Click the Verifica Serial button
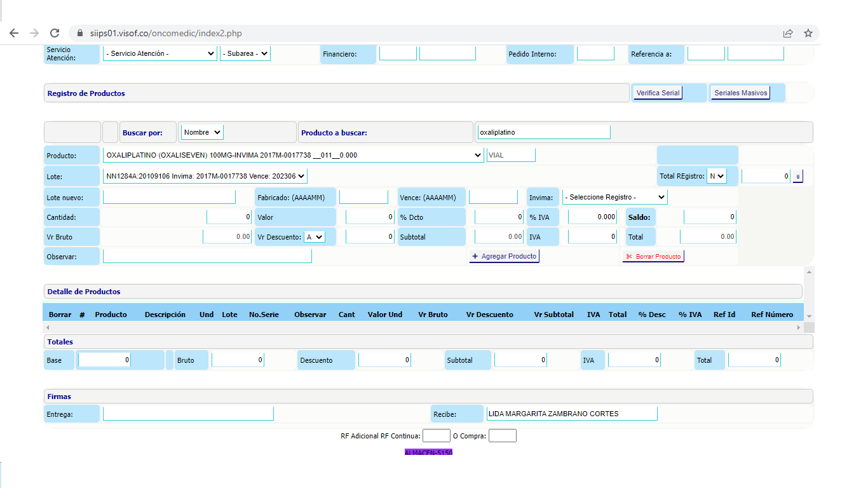This screenshot has height=488, width=868. pyautogui.click(x=658, y=93)
